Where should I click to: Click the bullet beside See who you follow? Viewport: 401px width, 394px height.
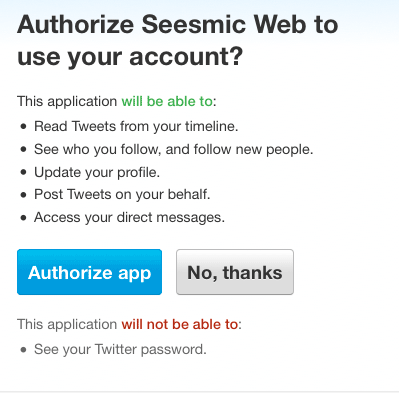pyautogui.click(x=23, y=150)
